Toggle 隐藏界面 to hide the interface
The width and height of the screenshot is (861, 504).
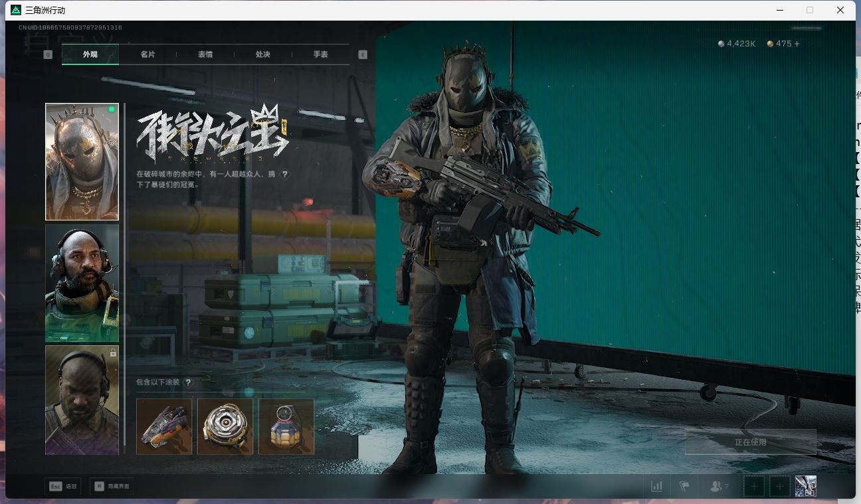click(111, 487)
